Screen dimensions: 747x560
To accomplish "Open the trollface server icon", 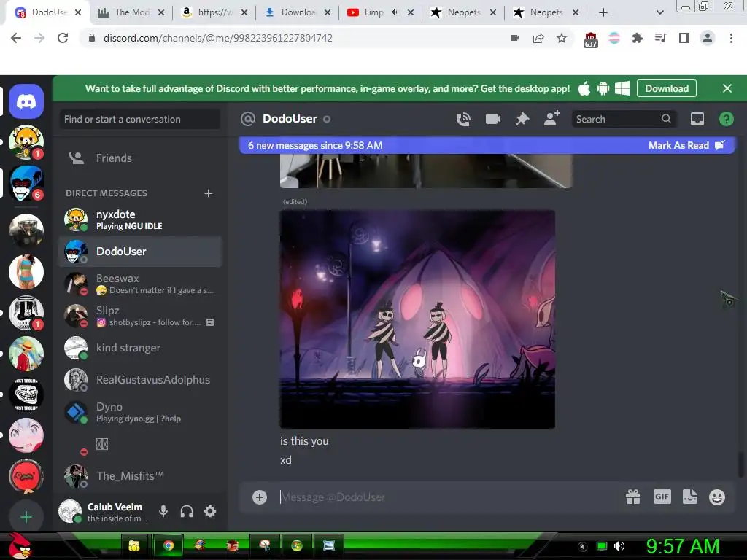I will click(26, 394).
